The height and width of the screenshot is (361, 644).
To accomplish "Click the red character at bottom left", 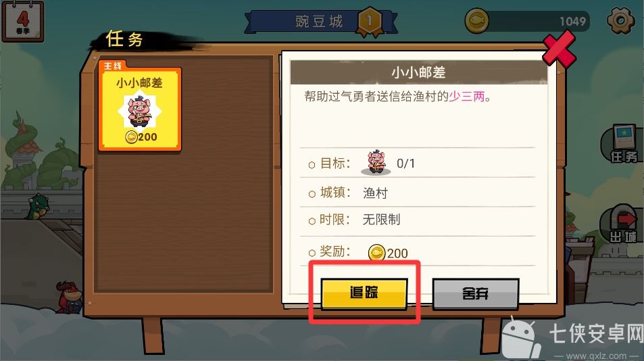I will coord(70,297).
